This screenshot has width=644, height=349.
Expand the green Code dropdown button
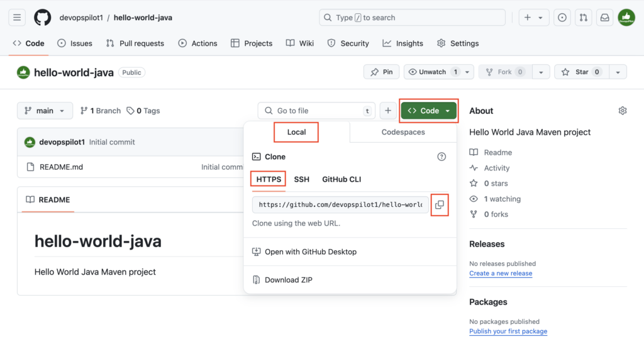pyautogui.click(x=429, y=111)
